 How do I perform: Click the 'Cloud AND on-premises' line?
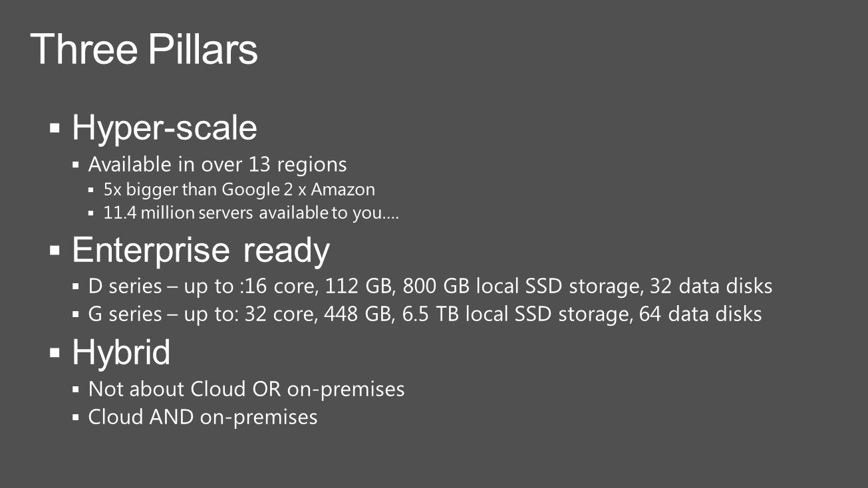pos(203,417)
